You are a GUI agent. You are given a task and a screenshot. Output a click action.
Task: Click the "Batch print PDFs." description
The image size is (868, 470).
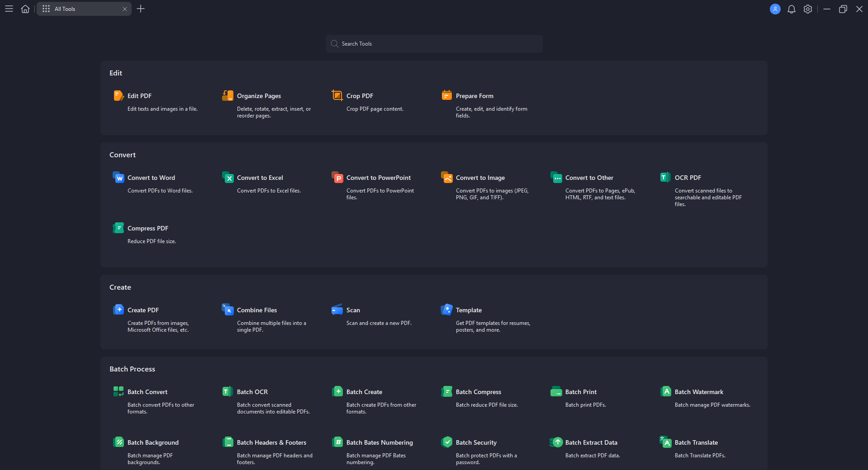click(x=586, y=405)
